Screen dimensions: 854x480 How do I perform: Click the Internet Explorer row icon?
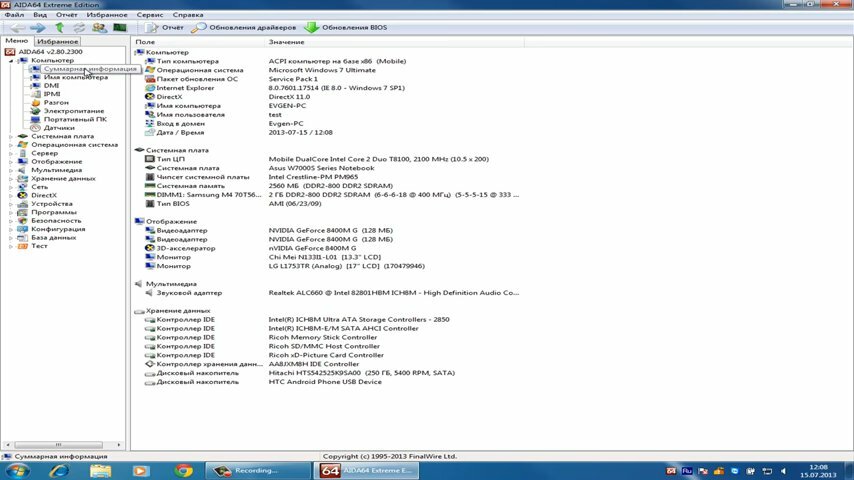tap(150, 88)
